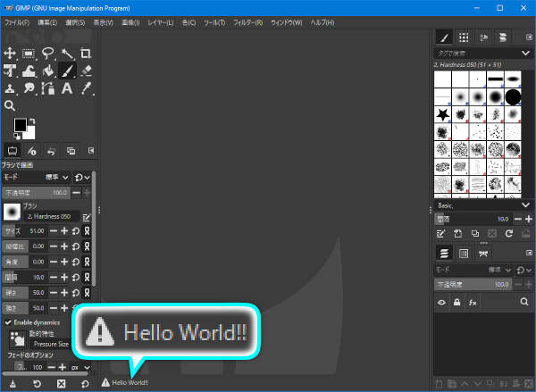Select the Rectangle Select tool

(29, 54)
